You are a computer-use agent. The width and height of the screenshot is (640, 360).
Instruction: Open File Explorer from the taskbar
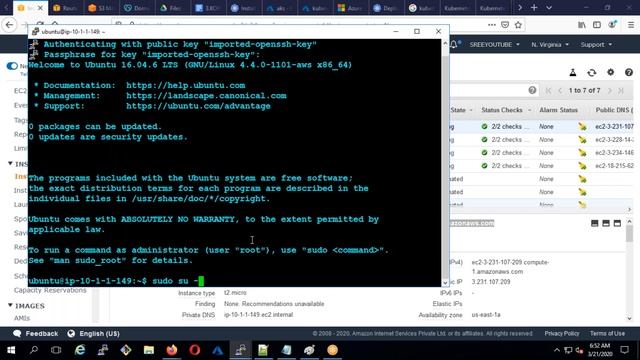click(x=149, y=350)
